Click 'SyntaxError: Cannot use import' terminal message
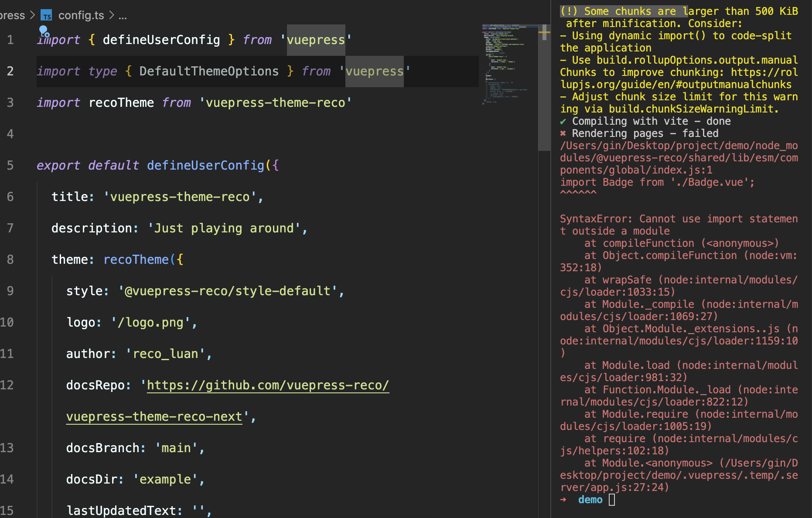Screen dimensions: 812x518 679,225
